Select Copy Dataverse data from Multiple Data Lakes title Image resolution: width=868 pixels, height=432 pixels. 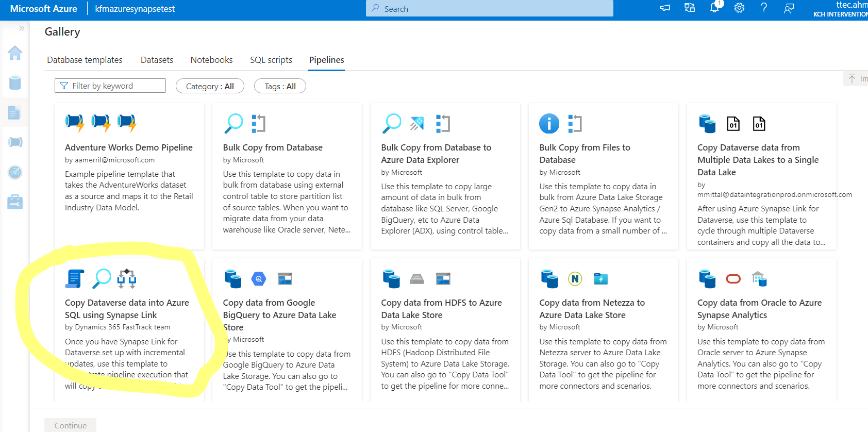coord(758,160)
